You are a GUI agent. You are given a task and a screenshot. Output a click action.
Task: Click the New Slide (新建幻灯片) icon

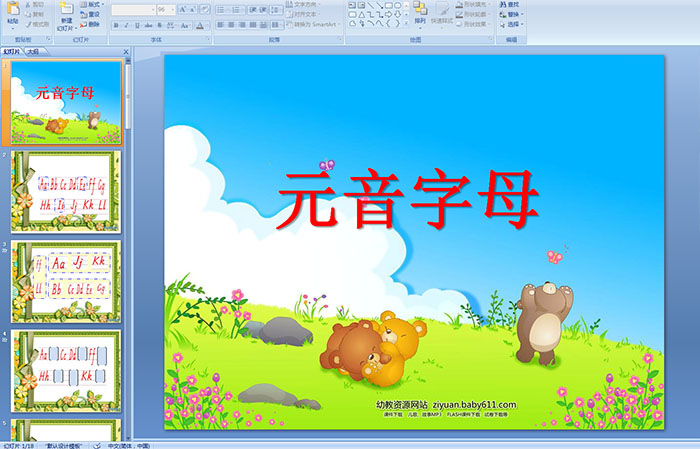coord(67,9)
